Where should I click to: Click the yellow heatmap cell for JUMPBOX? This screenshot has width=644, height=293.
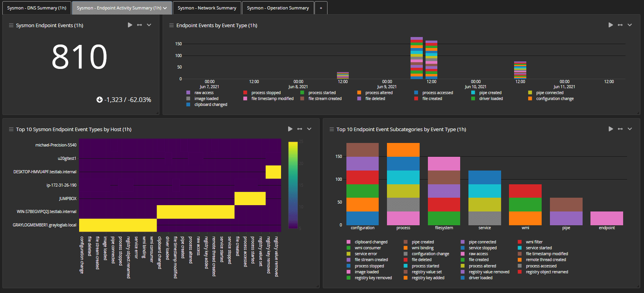tap(250, 198)
